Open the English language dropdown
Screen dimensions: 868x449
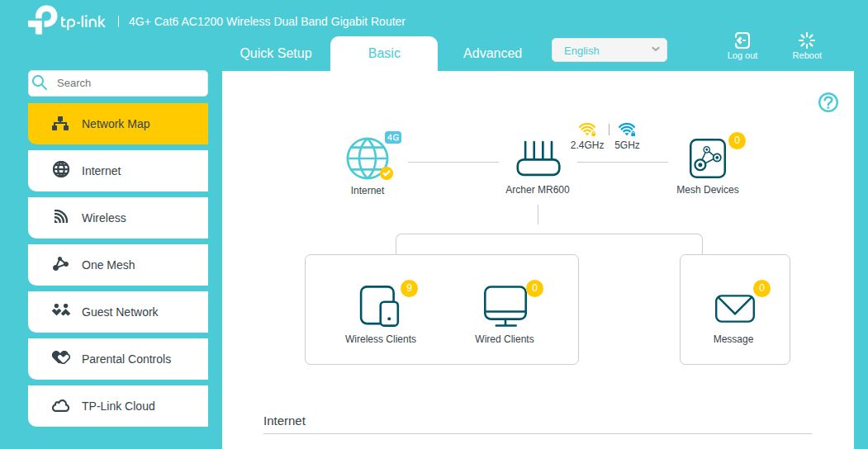pos(609,50)
